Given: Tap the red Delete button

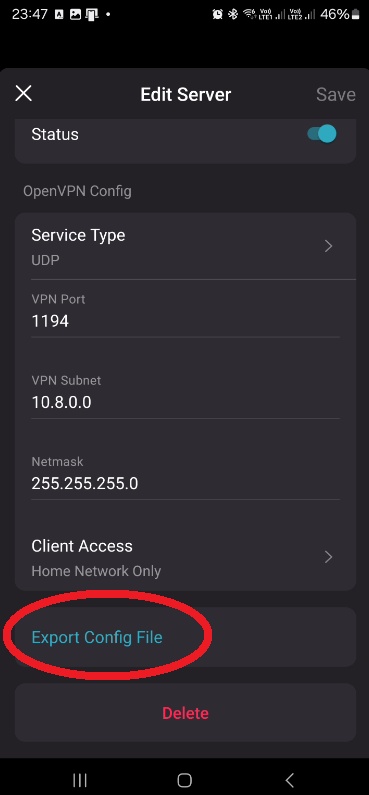Looking at the screenshot, I should [185, 713].
